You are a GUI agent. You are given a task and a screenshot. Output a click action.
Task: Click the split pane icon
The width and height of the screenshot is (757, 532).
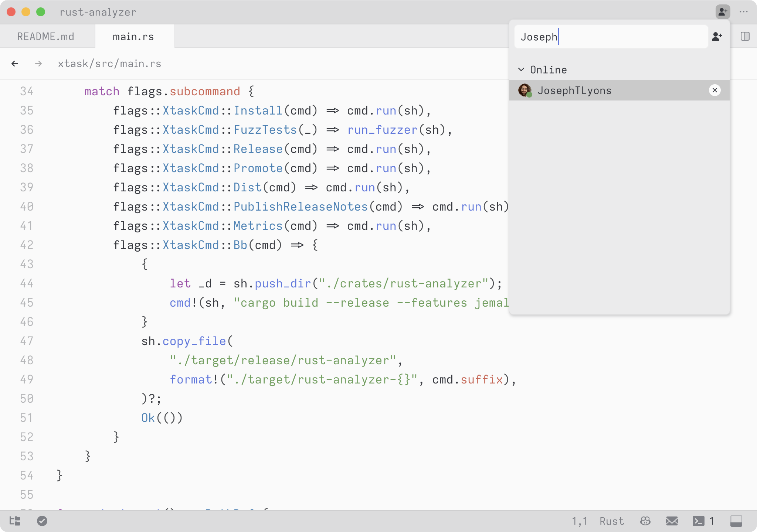(745, 37)
